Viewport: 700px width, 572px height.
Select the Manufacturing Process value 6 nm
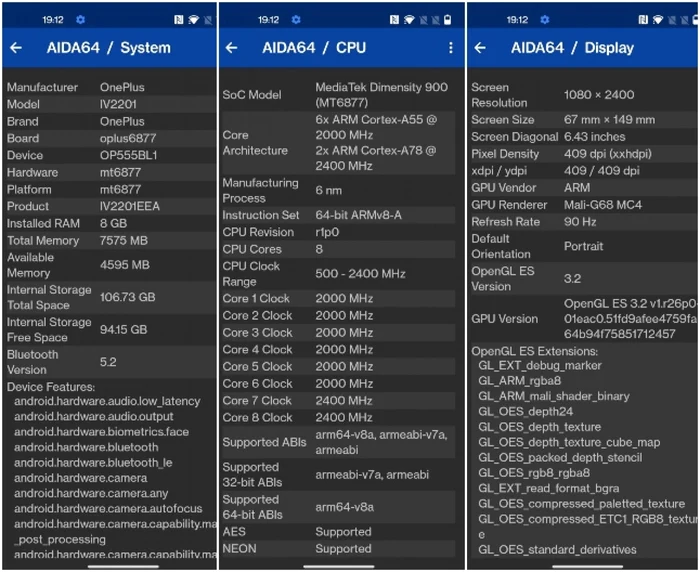click(x=329, y=191)
